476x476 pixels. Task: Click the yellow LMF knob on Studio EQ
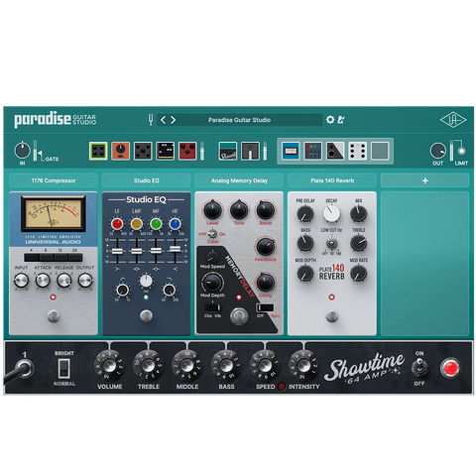pyautogui.click(x=137, y=224)
